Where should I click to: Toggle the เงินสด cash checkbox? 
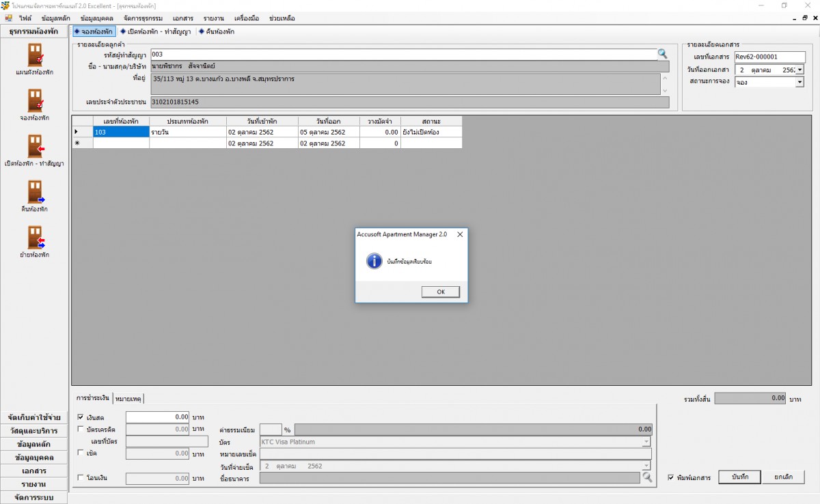point(81,417)
